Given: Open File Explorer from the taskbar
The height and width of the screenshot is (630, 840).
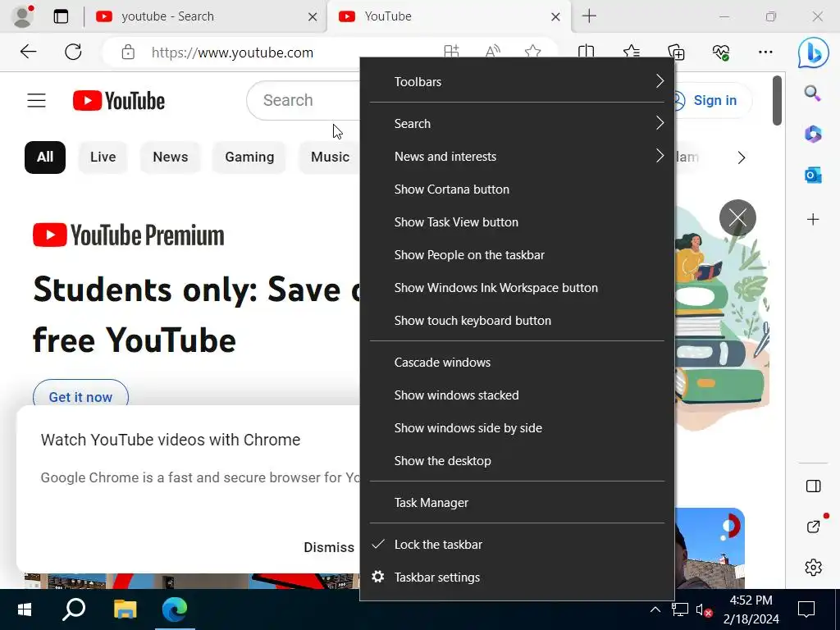Looking at the screenshot, I should pos(125,609).
